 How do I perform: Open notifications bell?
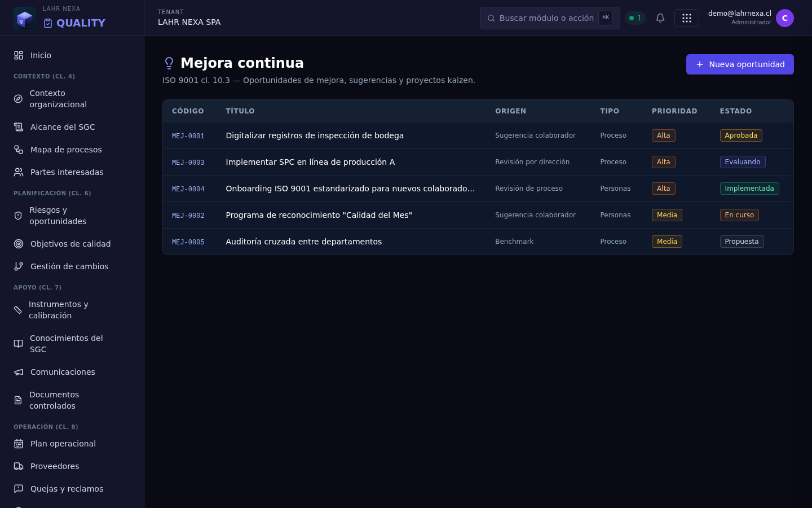660,18
